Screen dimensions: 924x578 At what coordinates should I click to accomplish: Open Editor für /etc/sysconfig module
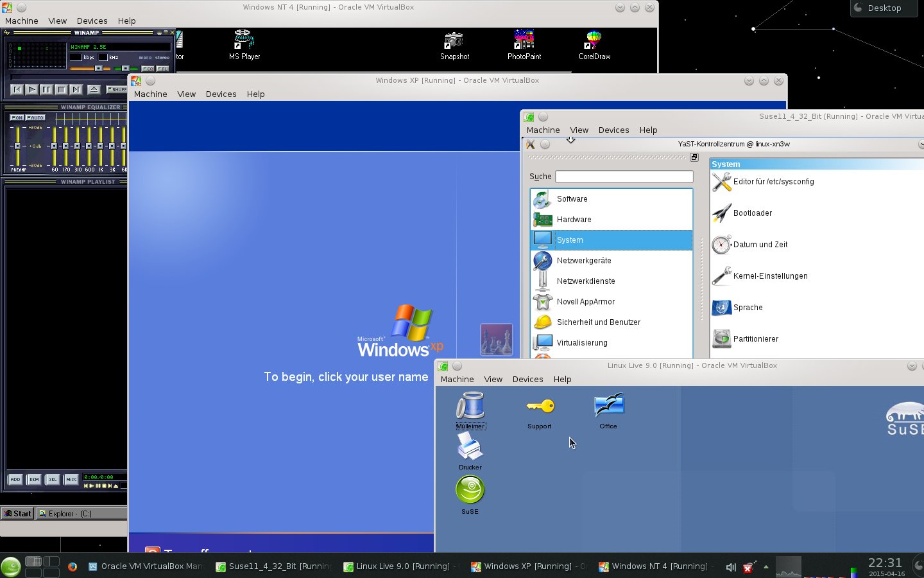tap(763, 182)
